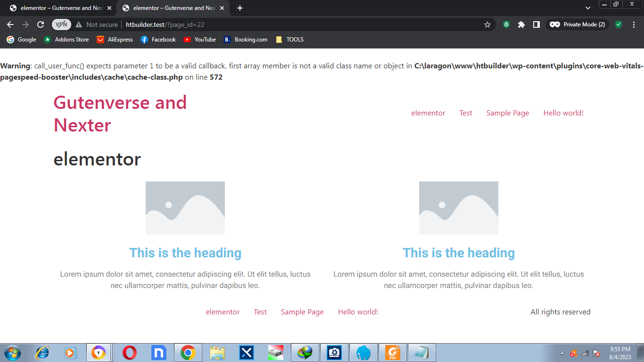The width and height of the screenshot is (644, 362).
Task: Go back to the previous page
Action: point(10,25)
